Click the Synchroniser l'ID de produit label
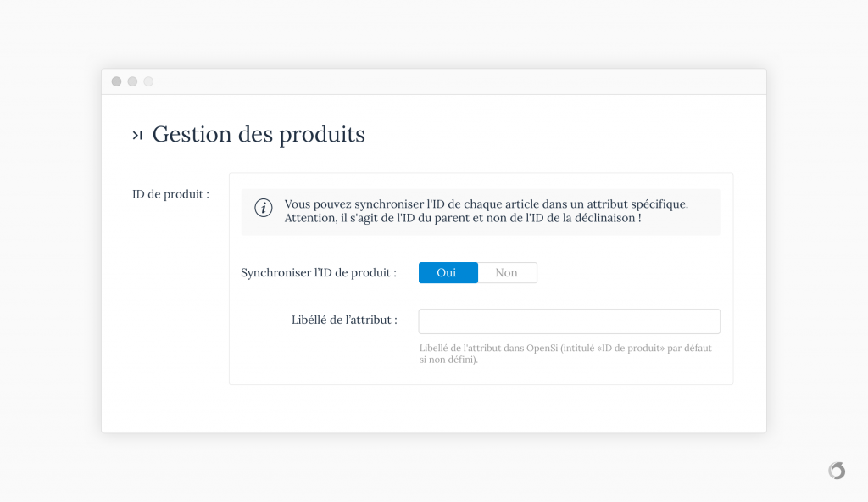 (319, 272)
